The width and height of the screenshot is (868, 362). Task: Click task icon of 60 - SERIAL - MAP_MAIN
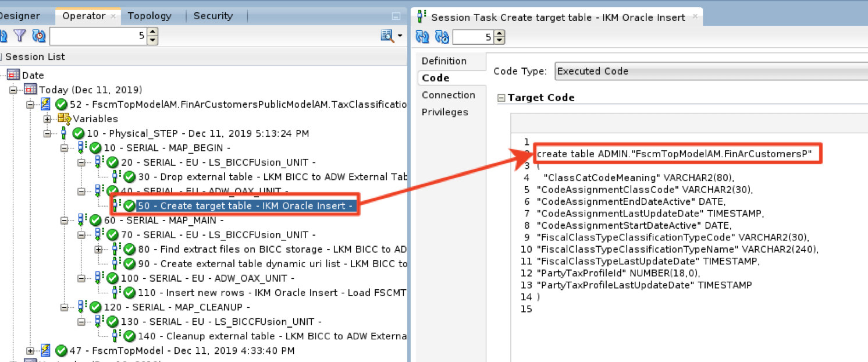(81, 220)
